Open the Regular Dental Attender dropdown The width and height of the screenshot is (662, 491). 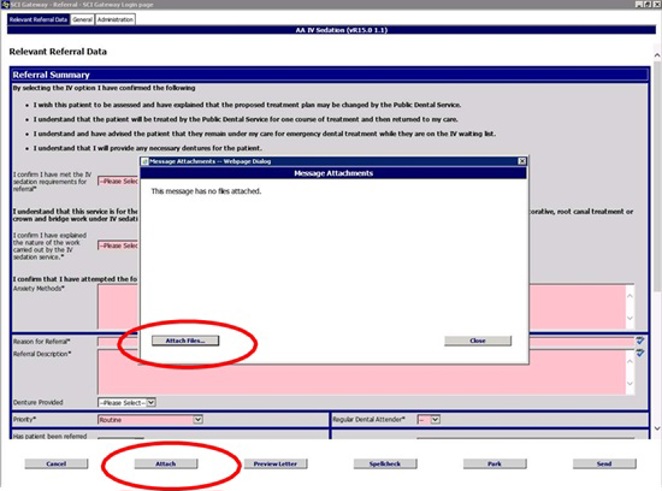(429, 420)
